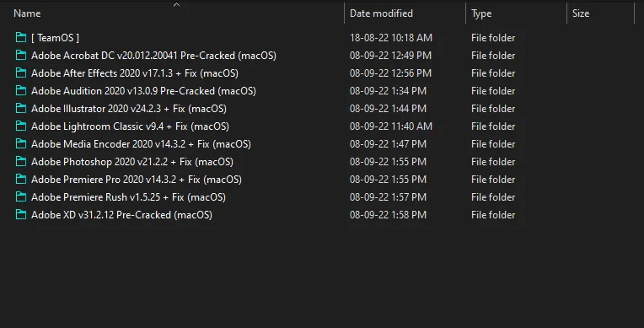
Task: Select the Adobe Lightroom Classic folder icon
Action: (x=20, y=126)
